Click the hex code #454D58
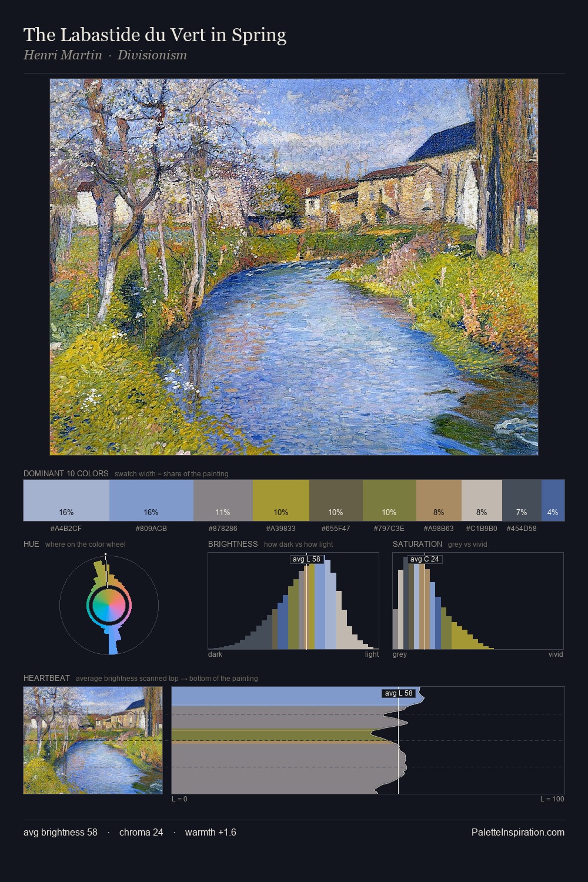 click(522, 529)
